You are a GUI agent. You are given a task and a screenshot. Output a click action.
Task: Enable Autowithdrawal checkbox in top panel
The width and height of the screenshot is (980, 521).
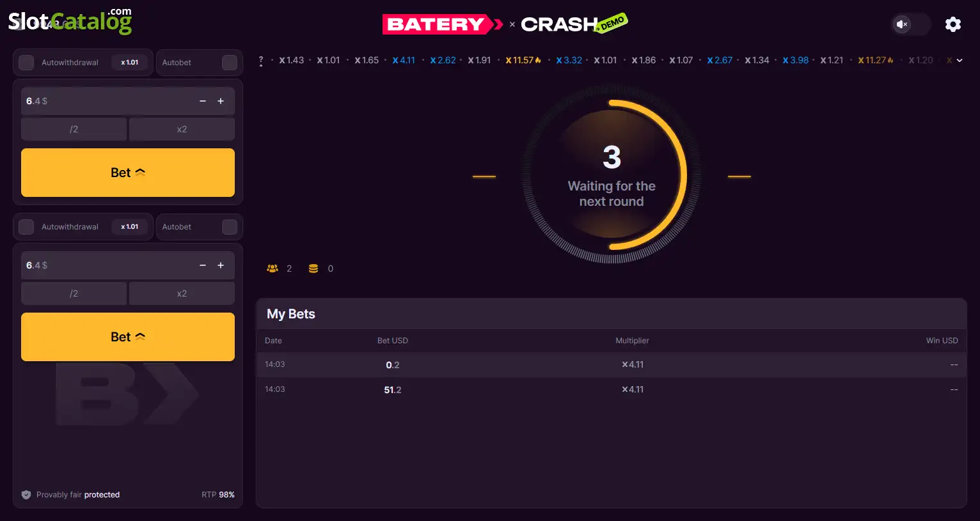[x=26, y=63]
